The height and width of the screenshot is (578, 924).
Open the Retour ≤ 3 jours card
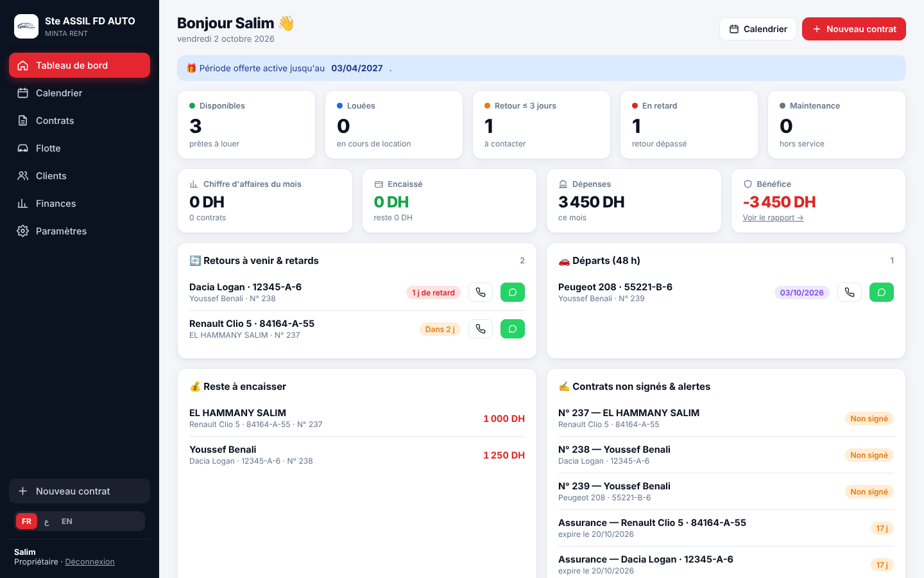(542, 125)
